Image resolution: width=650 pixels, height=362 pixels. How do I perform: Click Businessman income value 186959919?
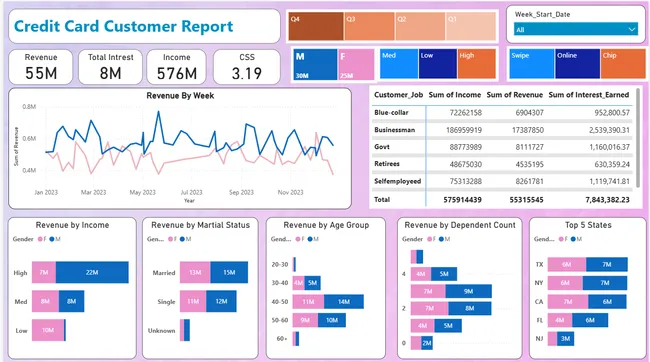pyautogui.click(x=464, y=130)
